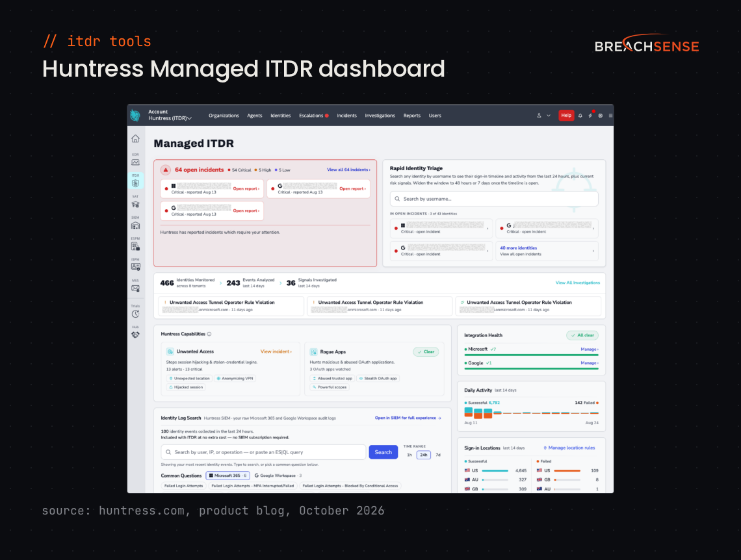Click the red warning triangle by open incidents
Image resolution: width=741 pixels, height=560 pixels.
point(165,170)
